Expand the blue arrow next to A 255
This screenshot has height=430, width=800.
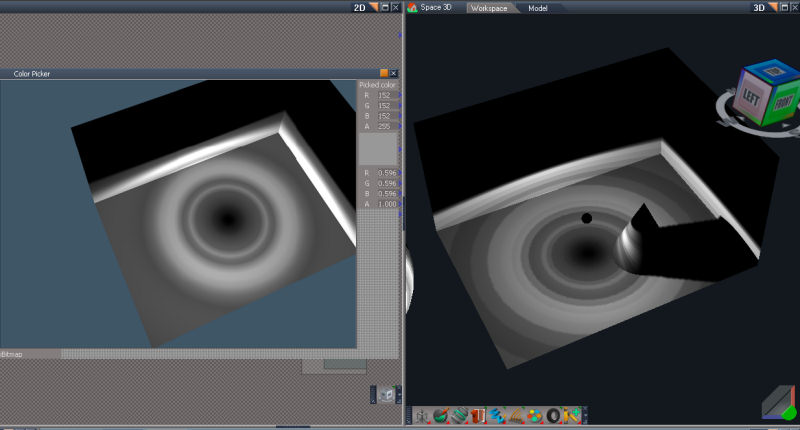click(400, 126)
